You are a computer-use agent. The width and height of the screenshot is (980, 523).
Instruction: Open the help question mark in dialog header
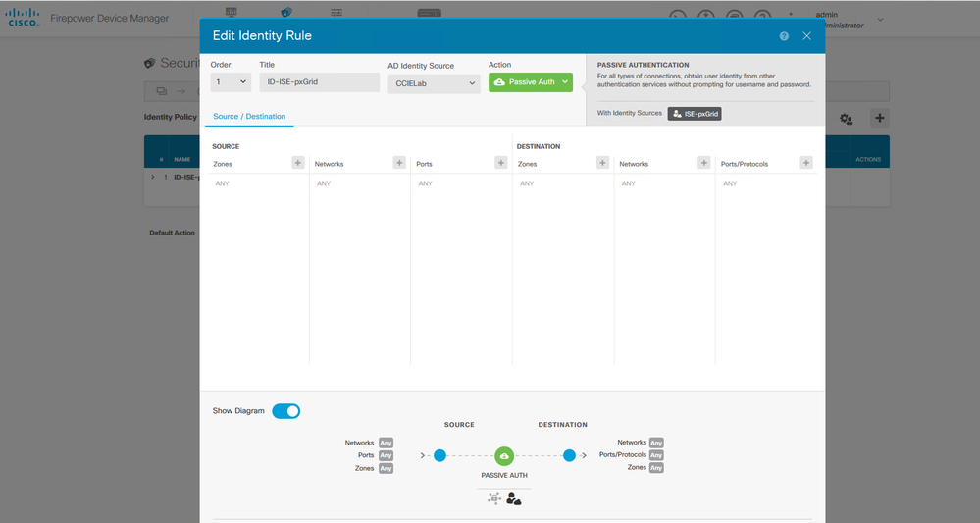click(x=784, y=36)
